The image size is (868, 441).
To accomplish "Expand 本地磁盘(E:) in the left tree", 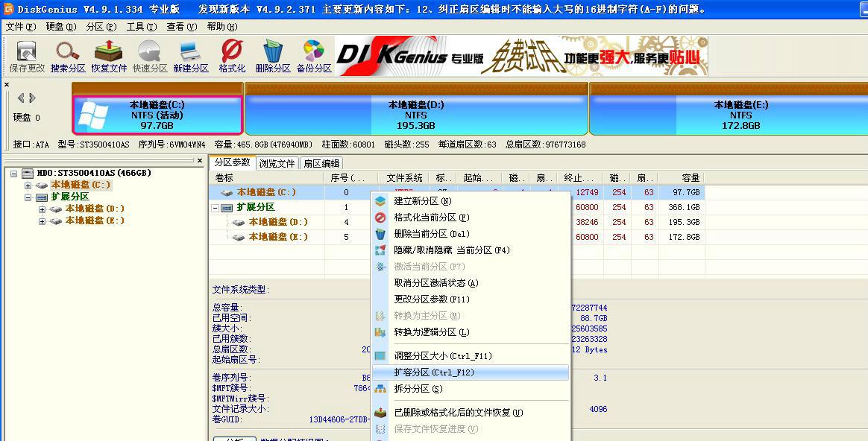I will 42,220.
